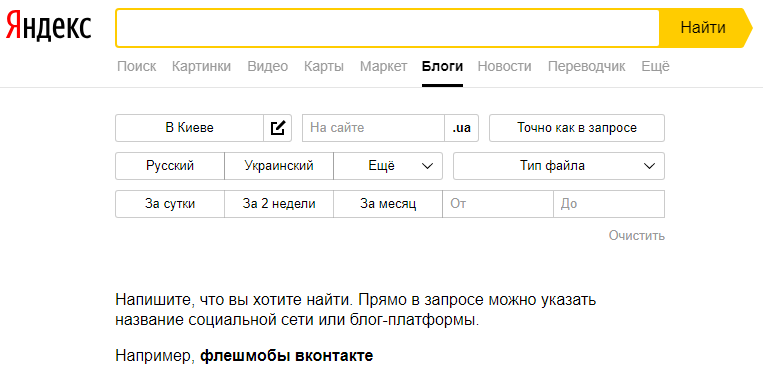This screenshot has width=763, height=389.
Task: Focus the main search query field
Action: (x=387, y=28)
